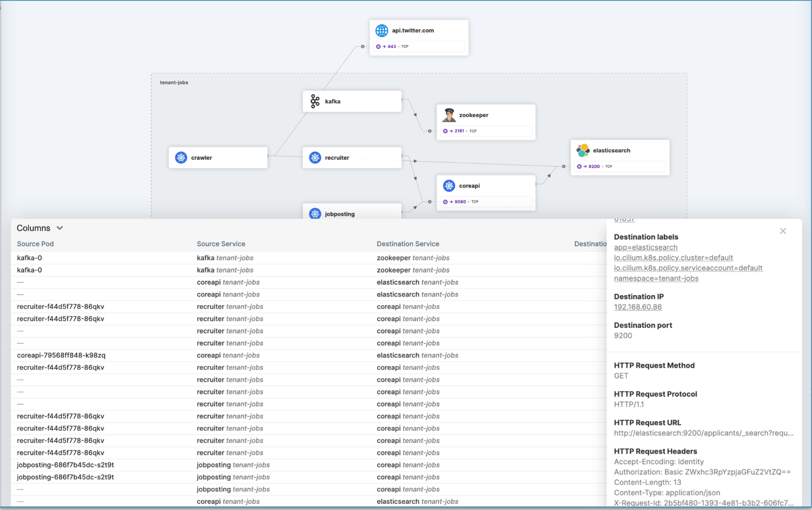This screenshot has width=812, height=510.
Task: Click 9080 port number on coreapi card
Action: click(460, 202)
